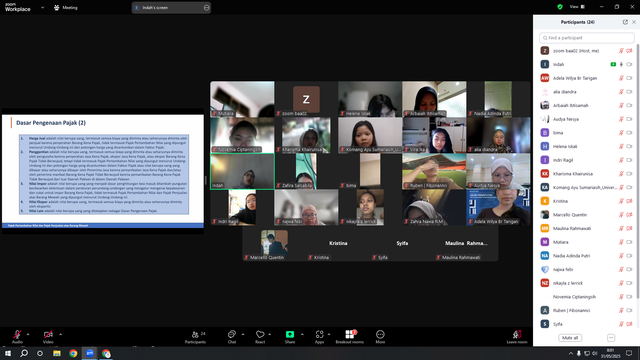Pop out the Participants panel
This screenshot has height=360, width=640.
click(x=625, y=22)
